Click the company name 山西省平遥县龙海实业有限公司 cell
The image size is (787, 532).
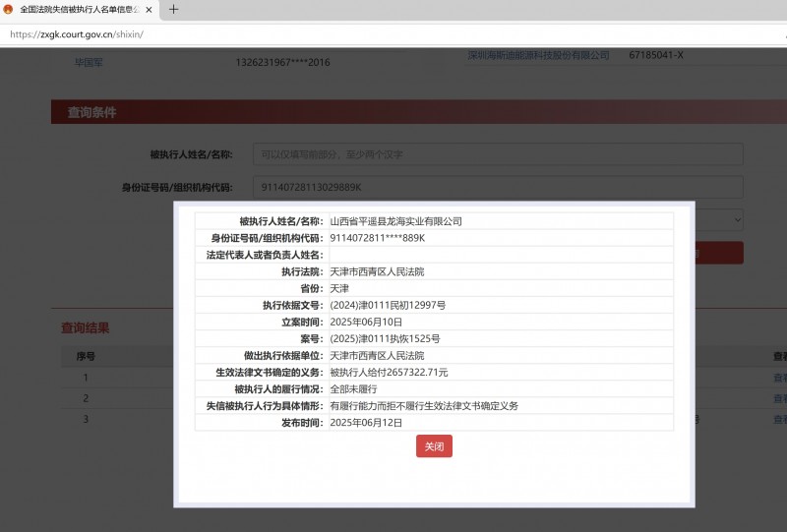(x=395, y=221)
